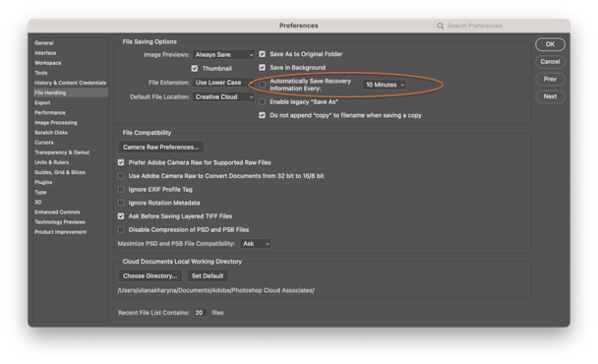Uncheck Save in Background
Image resolution: width=598 pixels, height=364 pixels.
(x=263, y=68)
